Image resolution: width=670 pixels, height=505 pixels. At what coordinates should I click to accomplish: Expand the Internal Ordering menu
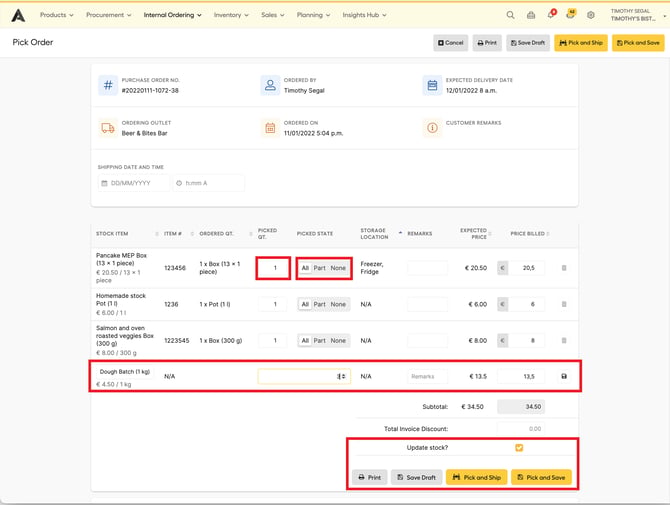[173, 15]
